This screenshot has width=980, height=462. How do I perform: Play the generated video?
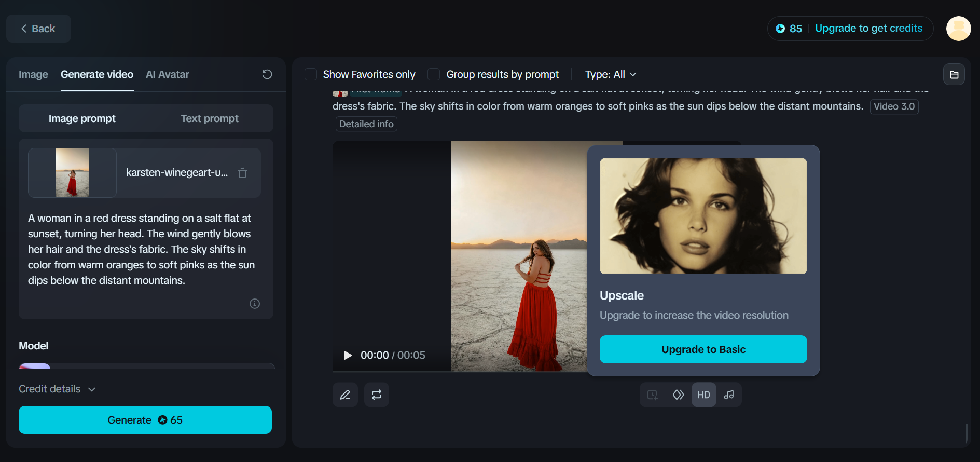[348, 355]
